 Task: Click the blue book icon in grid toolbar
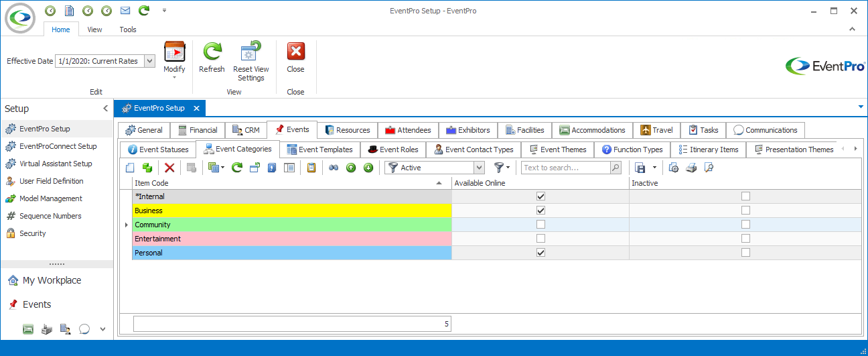point(272,168)
